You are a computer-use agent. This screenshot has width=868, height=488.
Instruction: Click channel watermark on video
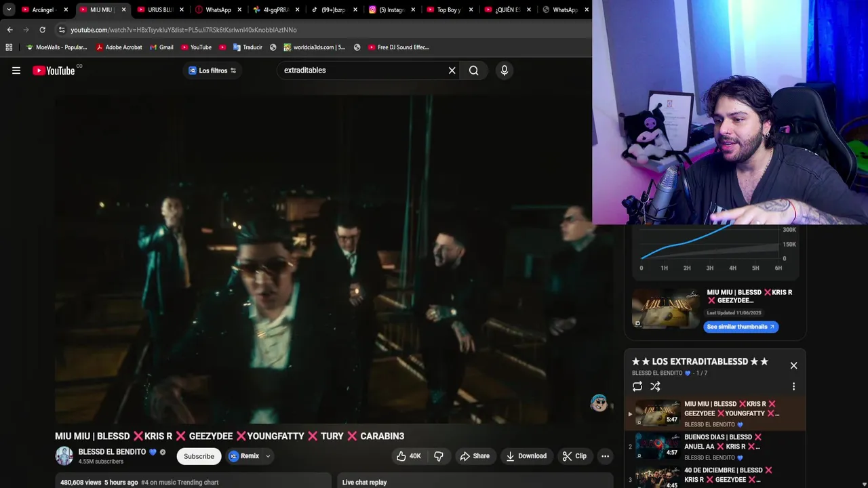click(x=599, y=403)
